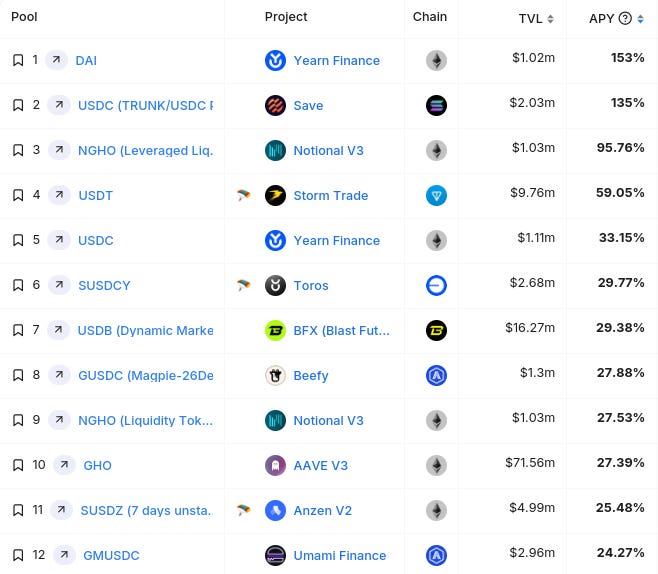The width and height of the screenshot is (658, 574).
Task: Open external link arrow for Yearn USDC pool
Action: (59, 240)
